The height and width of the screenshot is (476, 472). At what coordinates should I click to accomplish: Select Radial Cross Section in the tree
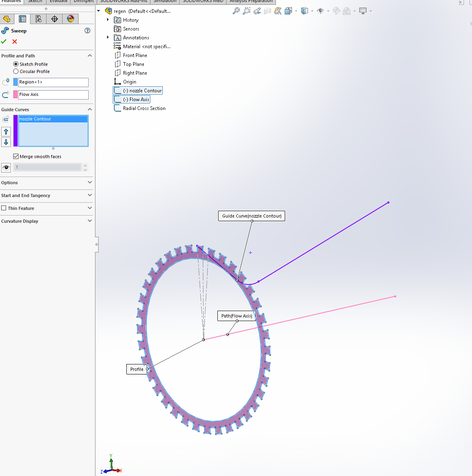[144, 108]
